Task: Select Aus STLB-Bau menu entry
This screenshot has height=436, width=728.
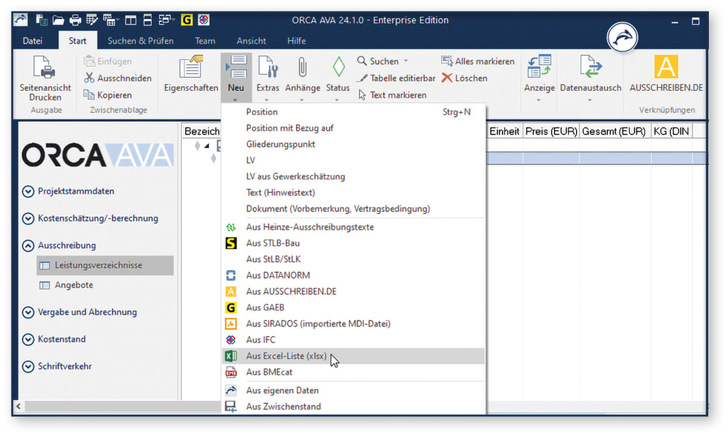Action: 271,242
